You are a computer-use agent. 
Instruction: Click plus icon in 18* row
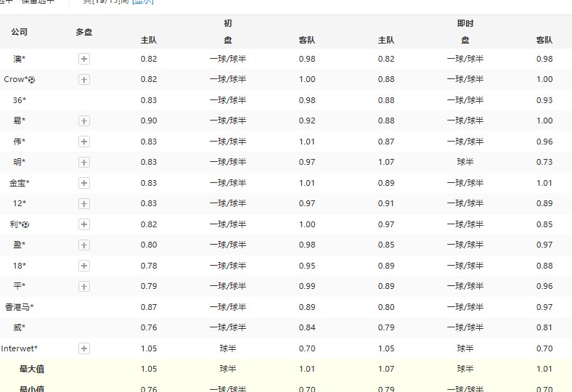pyautogui.click(x=84, y=266)
